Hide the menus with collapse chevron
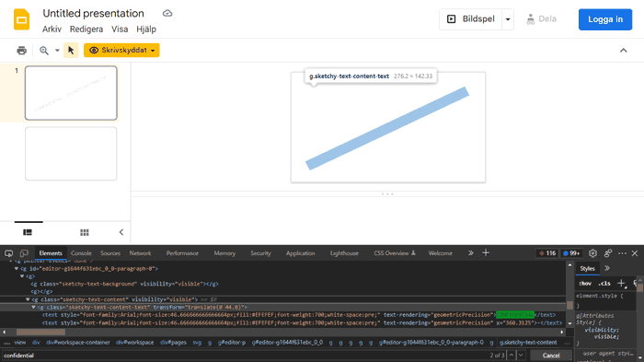 624,50
